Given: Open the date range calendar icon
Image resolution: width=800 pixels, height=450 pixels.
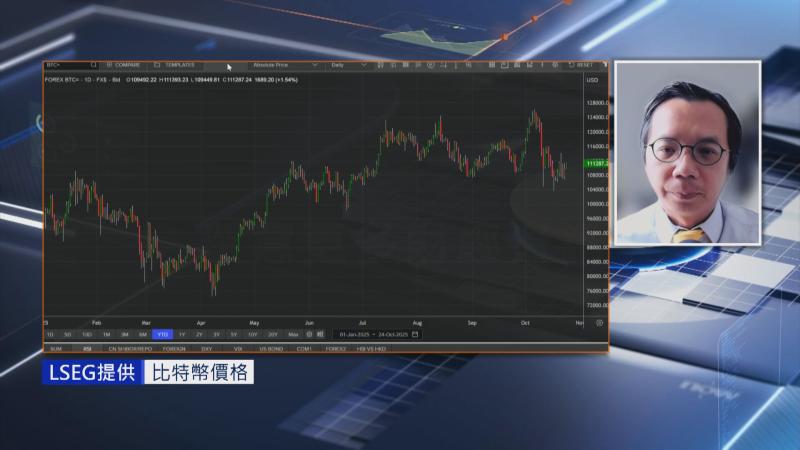Looking at the screenshot, I should [415, 334].
